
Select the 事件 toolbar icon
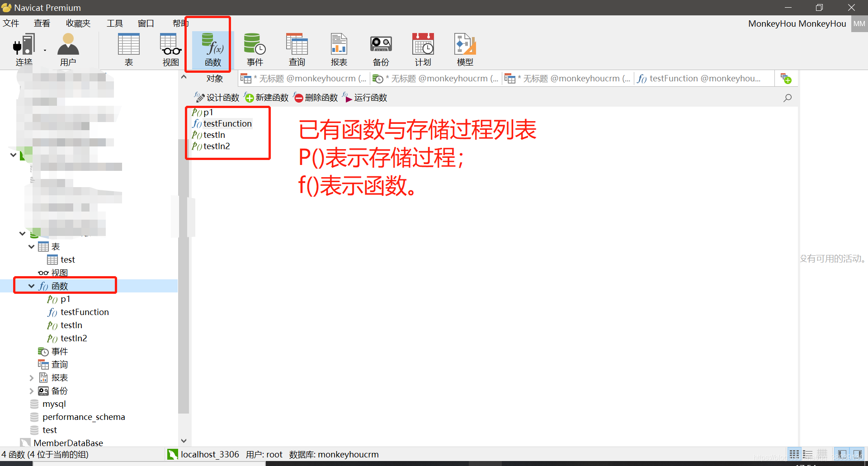[255, 50]
